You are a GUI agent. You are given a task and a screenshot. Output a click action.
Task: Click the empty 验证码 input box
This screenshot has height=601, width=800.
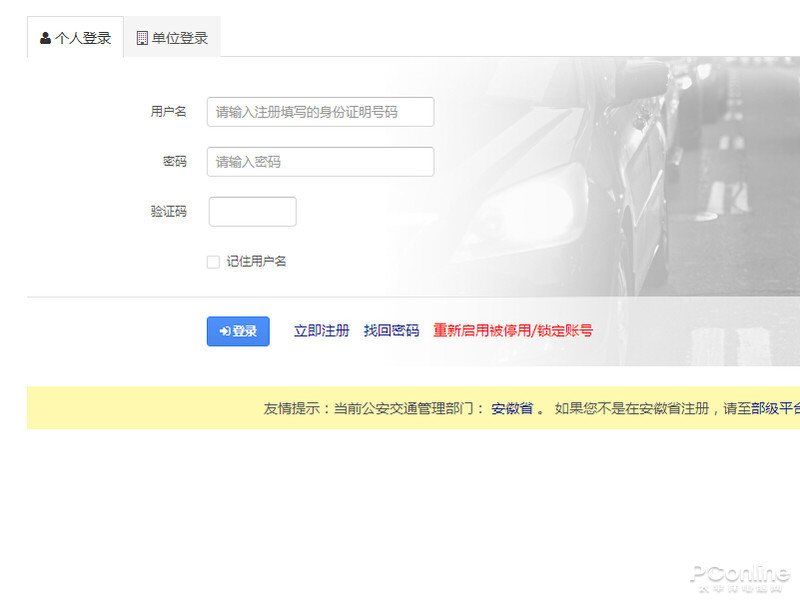253,211
